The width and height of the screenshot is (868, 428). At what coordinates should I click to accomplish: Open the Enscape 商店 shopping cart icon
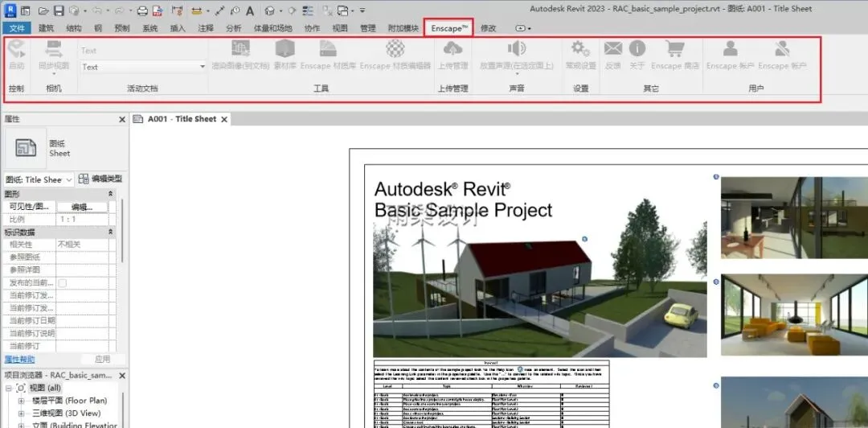[x=674, y=50]
